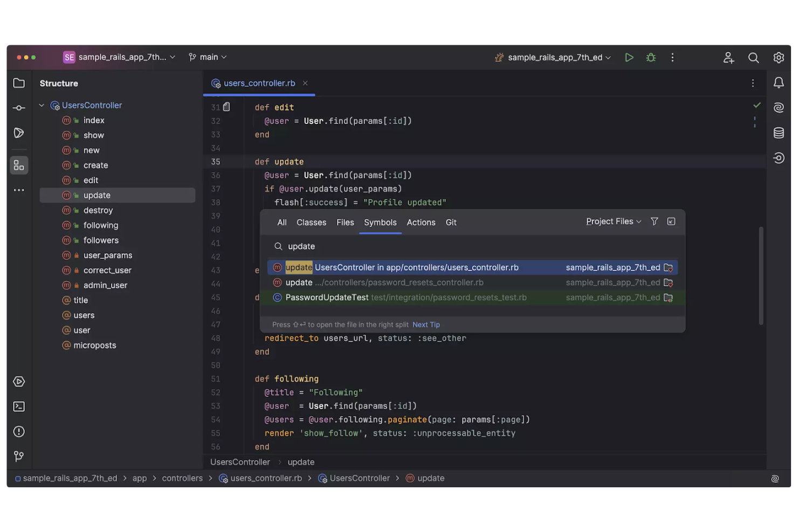Select the controllers breadcrumb at the bottom

182,478
